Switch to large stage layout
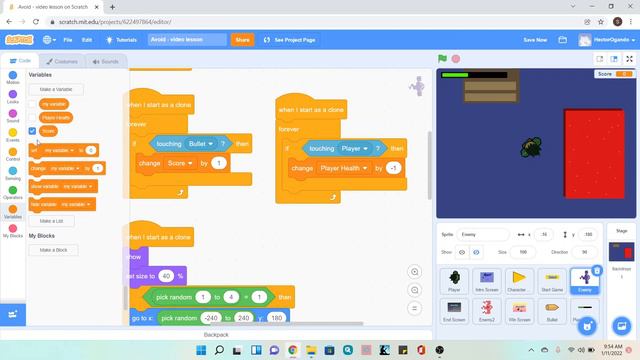Screen dimensions: 640x360 pyautogui.click(x=614, y=59)
